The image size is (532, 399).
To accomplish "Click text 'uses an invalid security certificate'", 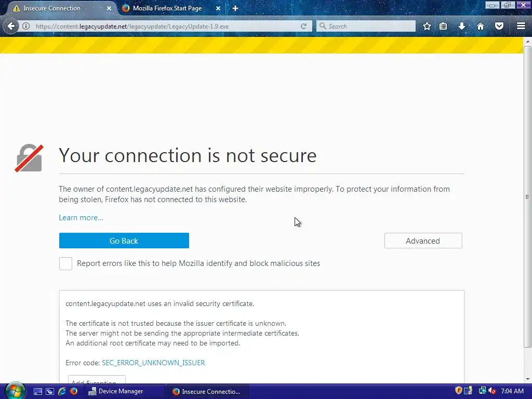I will pos(201,303).
